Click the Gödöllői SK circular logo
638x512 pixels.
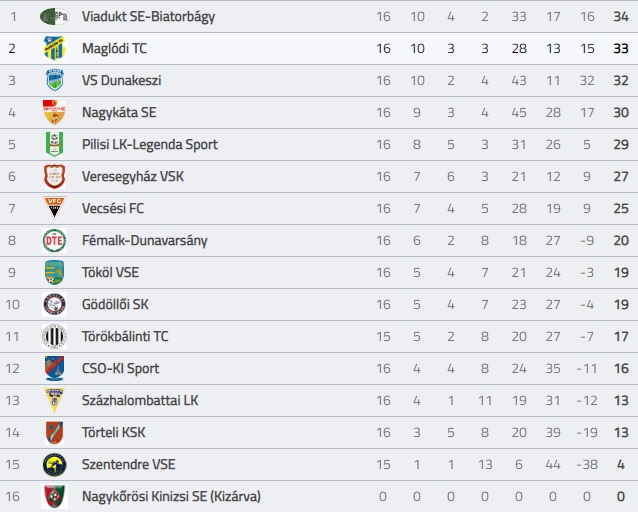tap(55, 304)
